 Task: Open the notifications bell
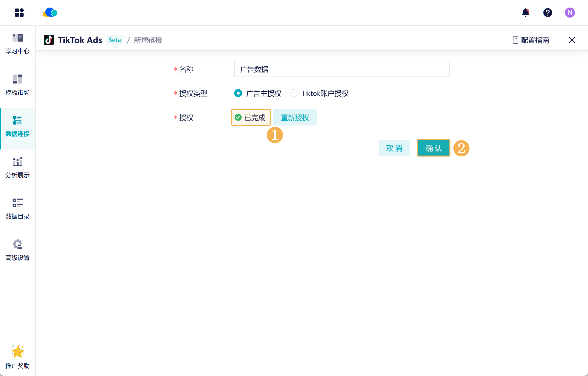525,12
